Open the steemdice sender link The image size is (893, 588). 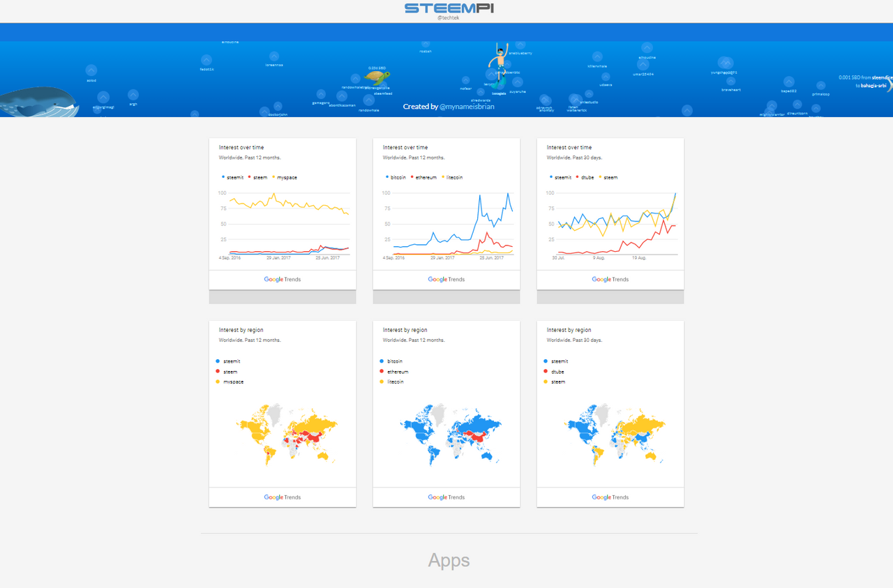coord(882,77)
